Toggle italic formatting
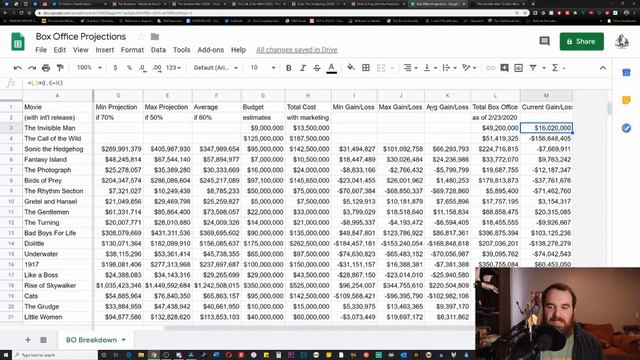This screenshot has width=640, height=360. click(302, 68)
